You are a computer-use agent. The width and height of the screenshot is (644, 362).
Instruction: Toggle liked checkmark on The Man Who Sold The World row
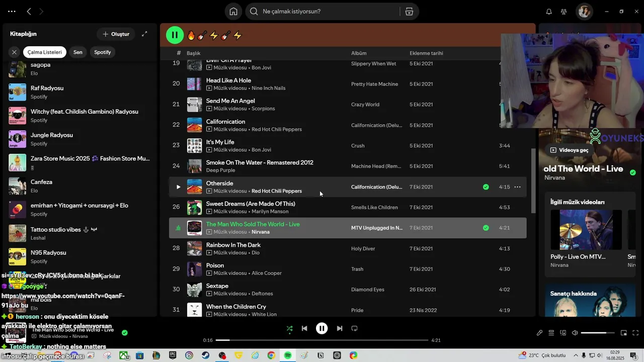486,228
